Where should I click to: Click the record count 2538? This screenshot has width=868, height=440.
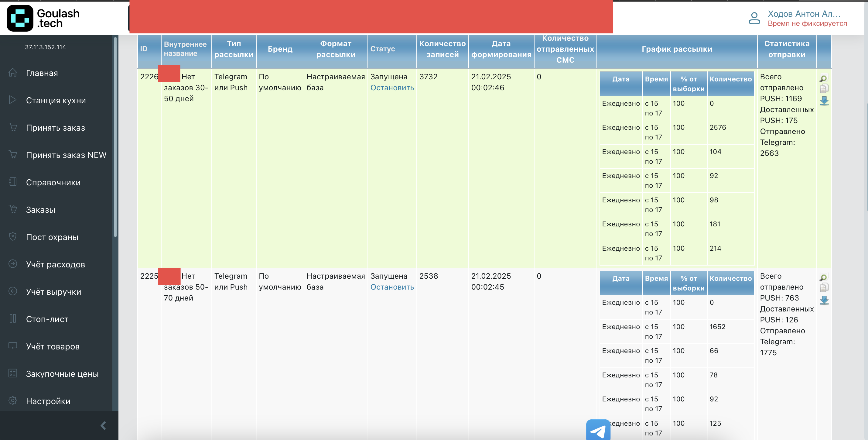(429, 276)
